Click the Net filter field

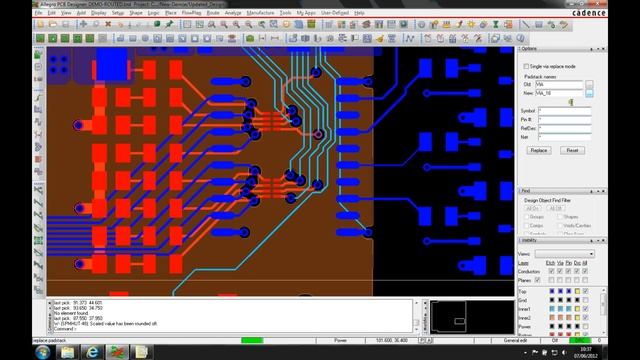click(564, 137)
